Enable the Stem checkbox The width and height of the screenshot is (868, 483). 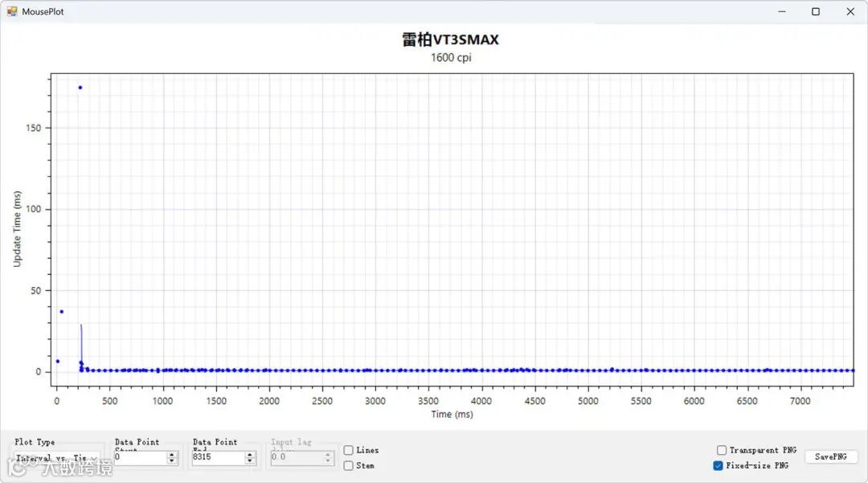click(x=348, y=466)
